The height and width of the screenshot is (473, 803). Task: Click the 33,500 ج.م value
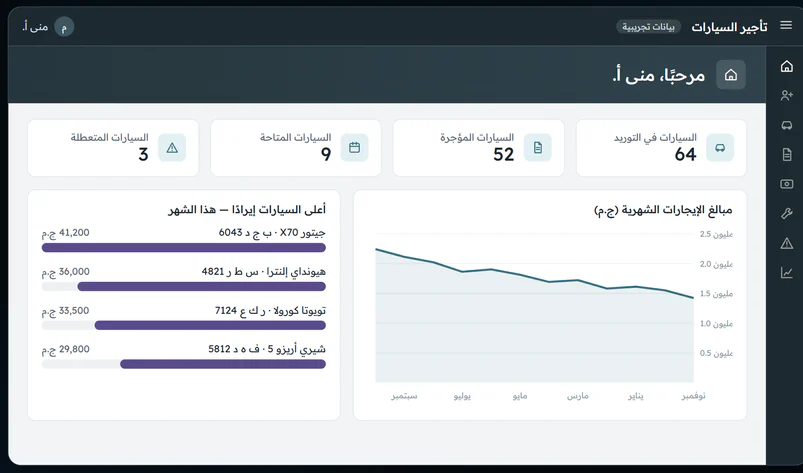(66, 311)
